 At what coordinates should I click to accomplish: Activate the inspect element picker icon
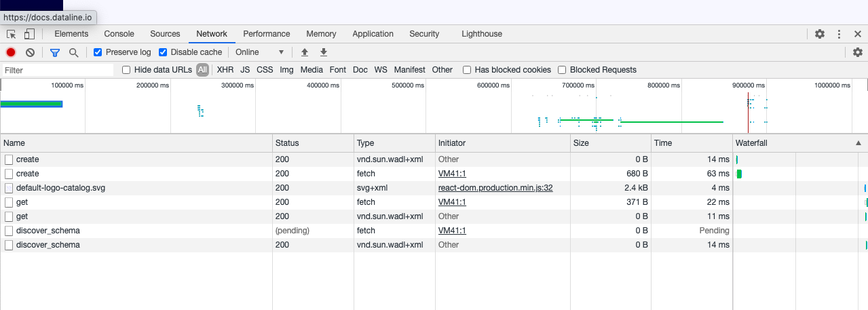(x=11, y=34)
